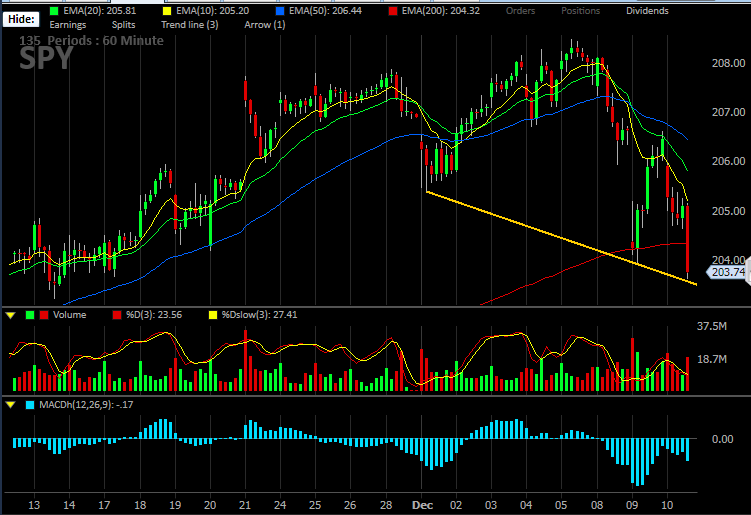Collapse the Volume panel triangle
This screenshot has height=515, width=751.
coord(11,315)
